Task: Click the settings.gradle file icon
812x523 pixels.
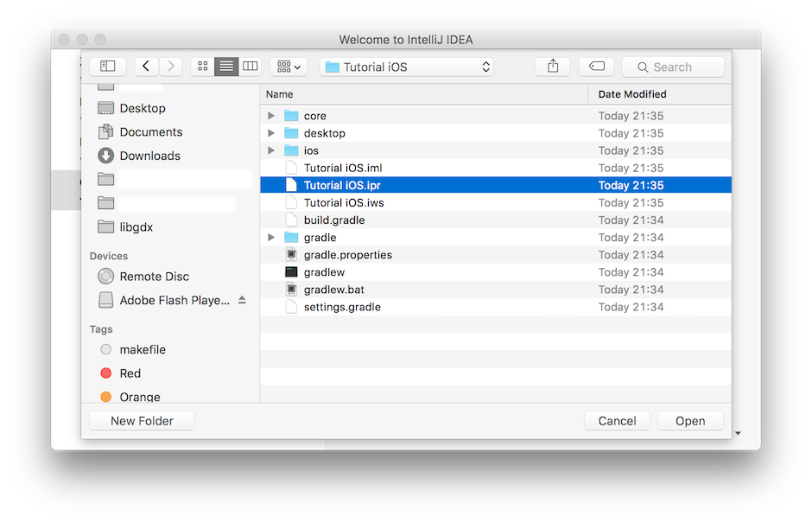Action: [292, 307]
